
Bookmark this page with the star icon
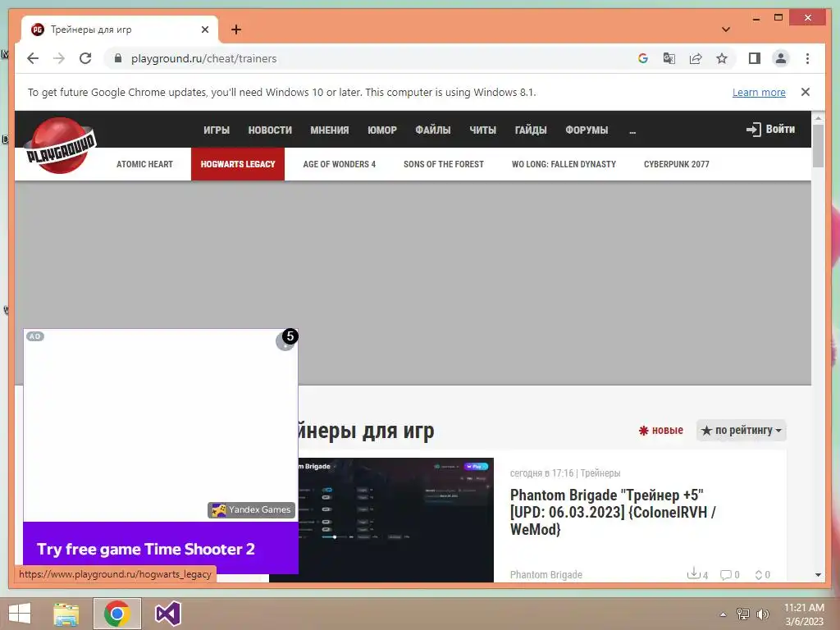722,58
